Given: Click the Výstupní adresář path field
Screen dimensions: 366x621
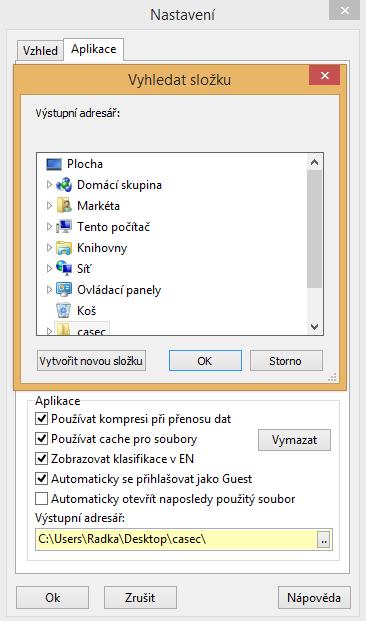Looking at the screenshot, I should pos(176,539).
